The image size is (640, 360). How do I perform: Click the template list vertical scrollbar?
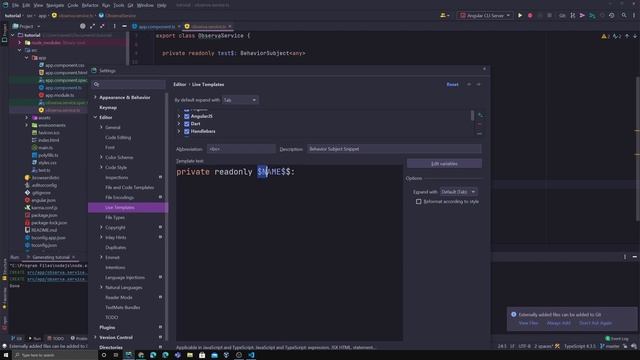click(472, 116)
